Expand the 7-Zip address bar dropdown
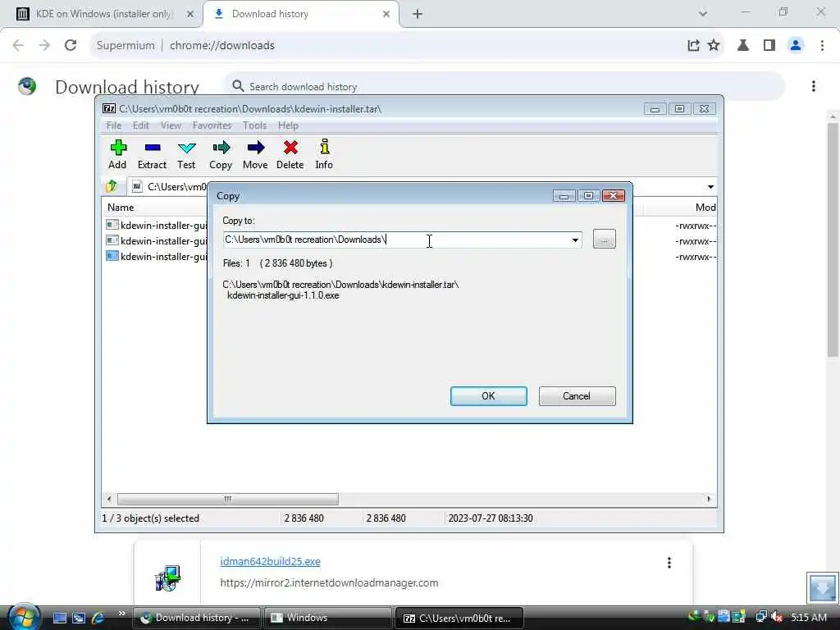The height and width of the screenshot is (630, 840). click(710, 186)
